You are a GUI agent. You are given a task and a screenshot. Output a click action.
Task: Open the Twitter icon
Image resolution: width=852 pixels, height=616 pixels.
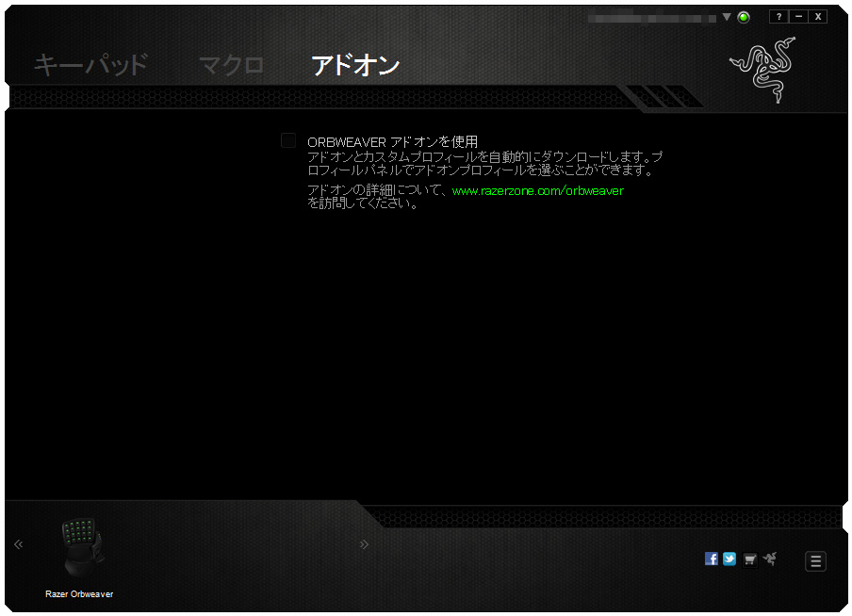coord(729,559)
